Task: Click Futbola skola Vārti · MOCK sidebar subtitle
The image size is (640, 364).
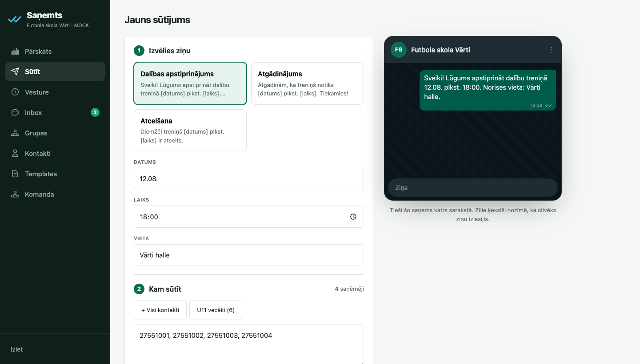Action: 58,26
